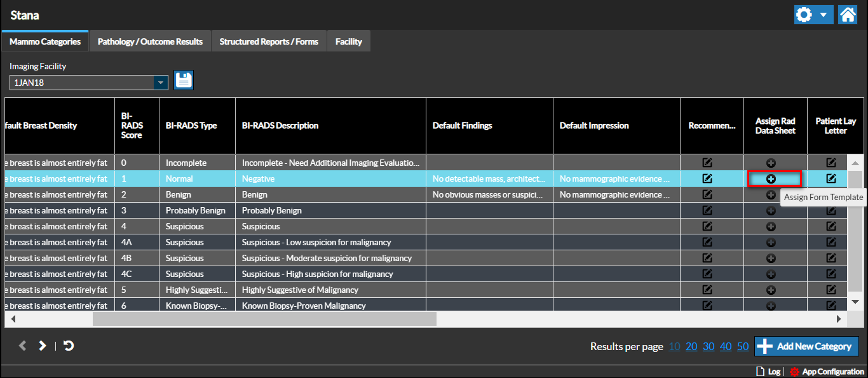Edit recommendation for the Incomplete row

pyautogui.click(x=707, y=163)
